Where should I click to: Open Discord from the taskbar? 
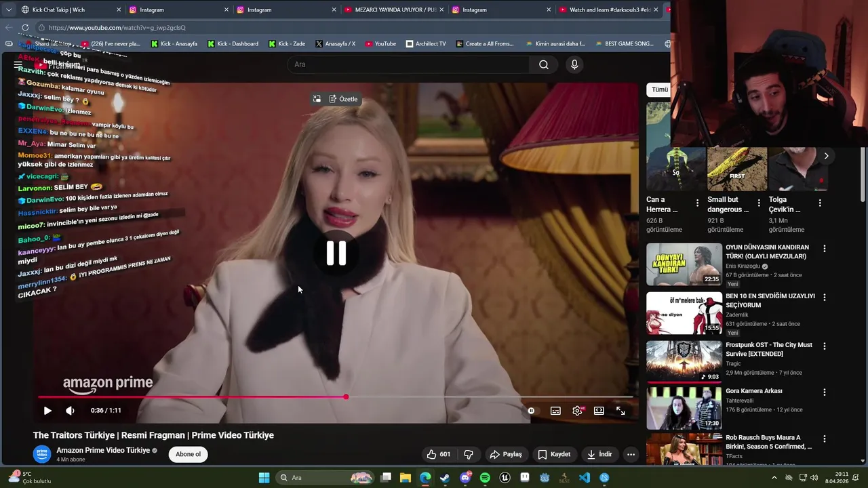pos(465,478)
